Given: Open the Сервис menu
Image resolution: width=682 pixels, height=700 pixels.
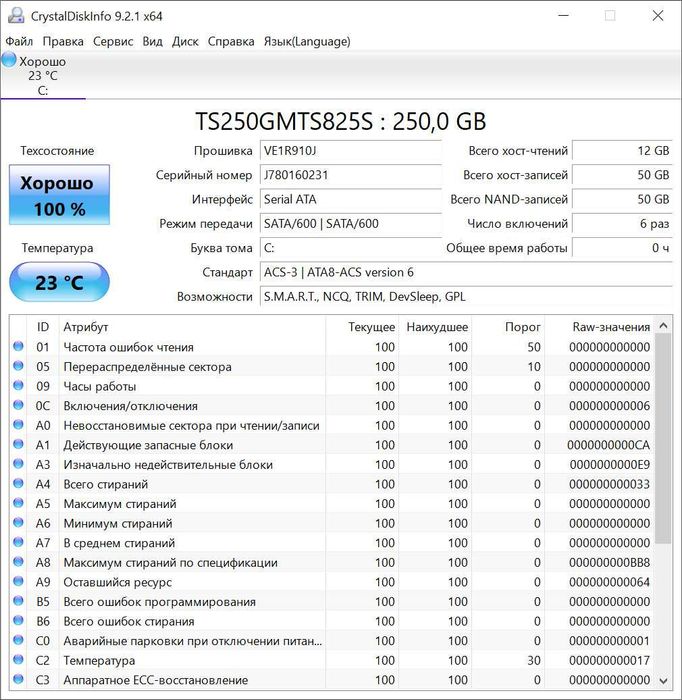Looking at the screenshot, I should pos(113,42).
